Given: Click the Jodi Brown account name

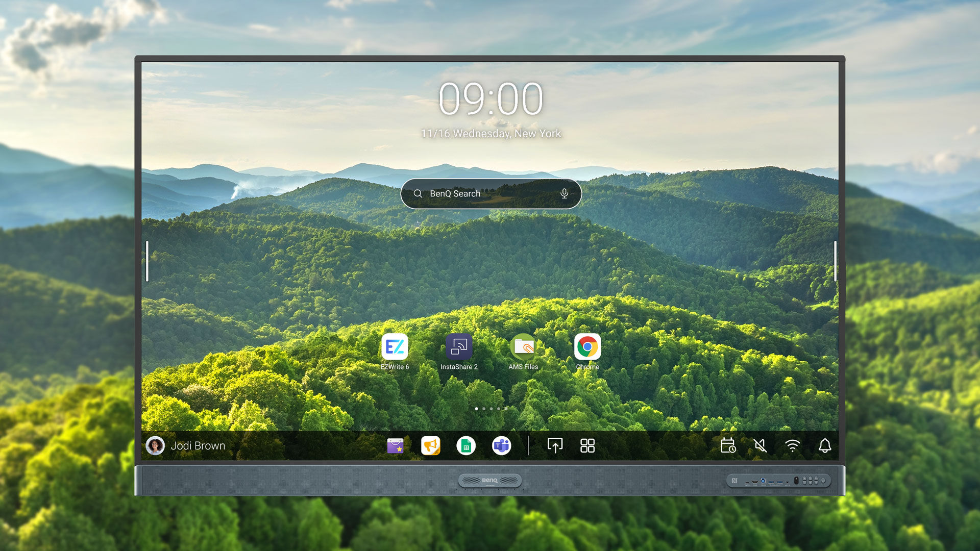Looking at the screenshot, I should pos(198,446).
